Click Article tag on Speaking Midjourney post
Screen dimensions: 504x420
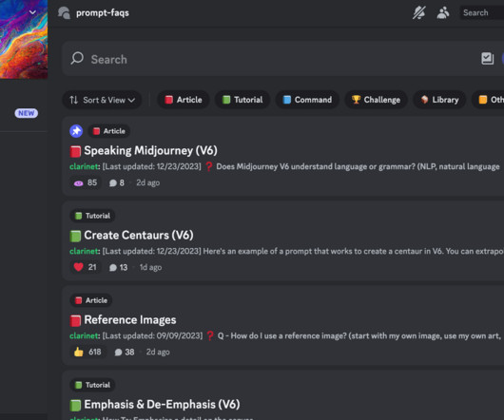coord(109,131)
